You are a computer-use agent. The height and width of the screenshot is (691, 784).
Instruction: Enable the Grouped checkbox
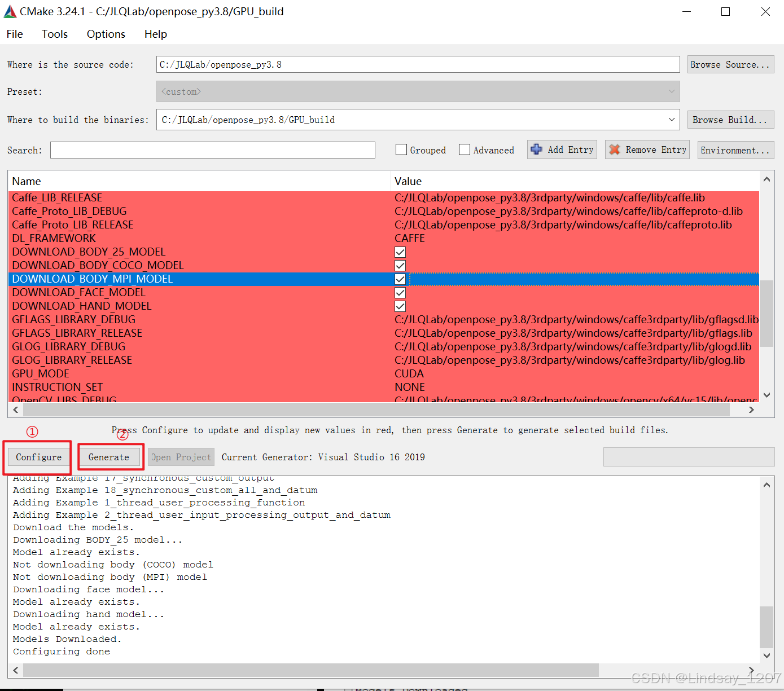[x=401, y=149]
